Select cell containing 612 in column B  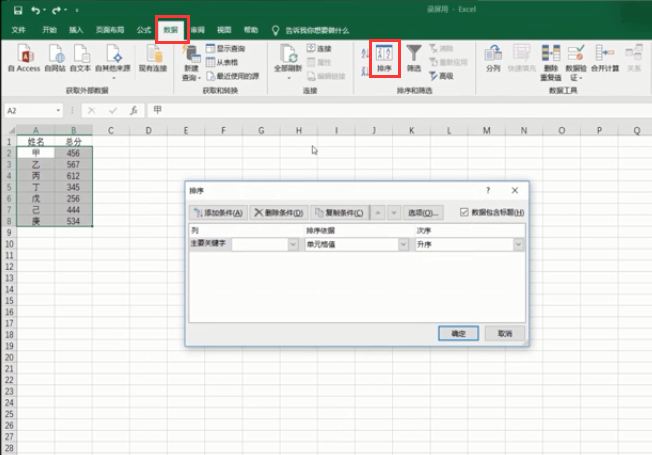(73, 176)
